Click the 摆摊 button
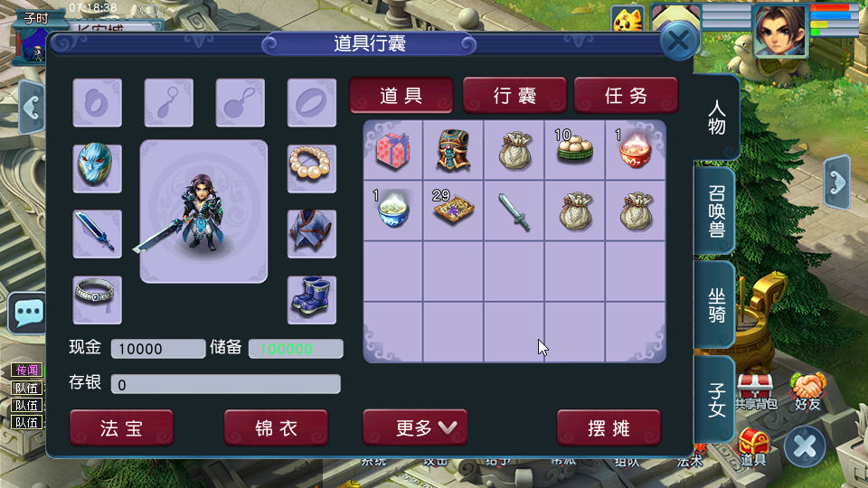This screenshot has width=868, height=488. [609, 427]
